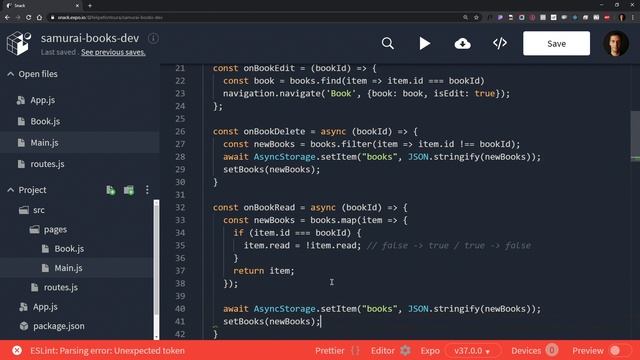Viewport: 640px width, 360px height.
Task: Open Expo version v37.0.0 dropdown
Action: click(472, 351)
